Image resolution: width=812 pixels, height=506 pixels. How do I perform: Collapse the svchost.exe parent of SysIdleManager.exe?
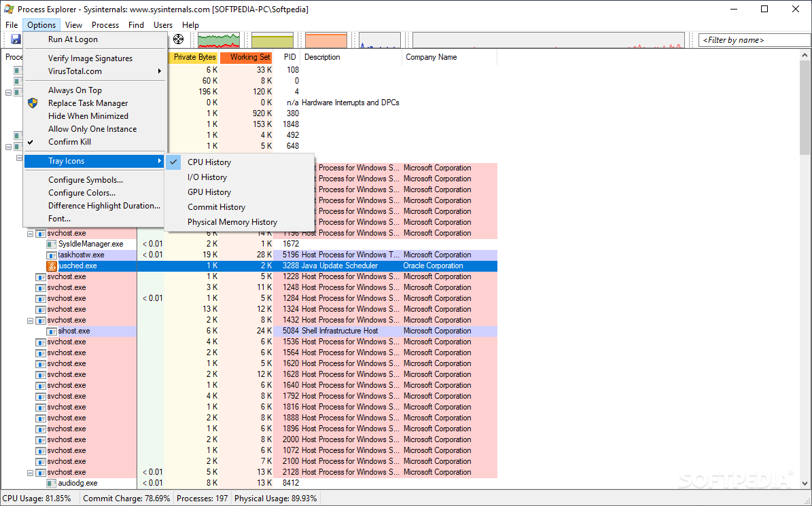coord(30,233)
